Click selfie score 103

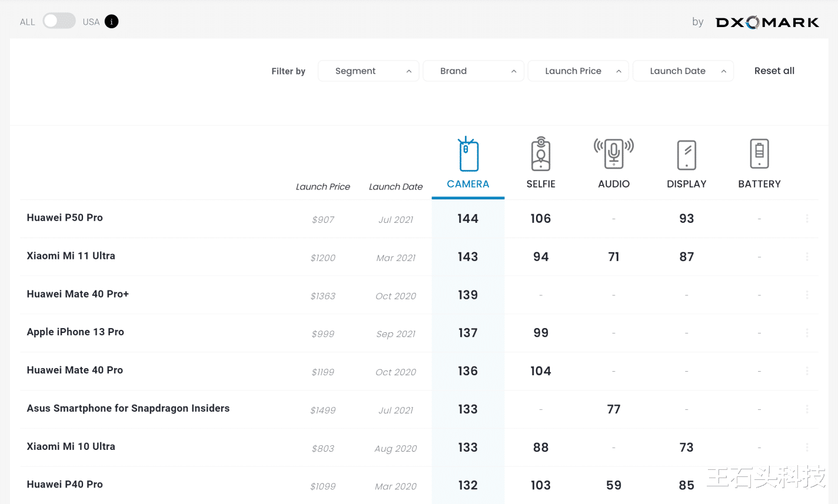click(x=541, y=485)
